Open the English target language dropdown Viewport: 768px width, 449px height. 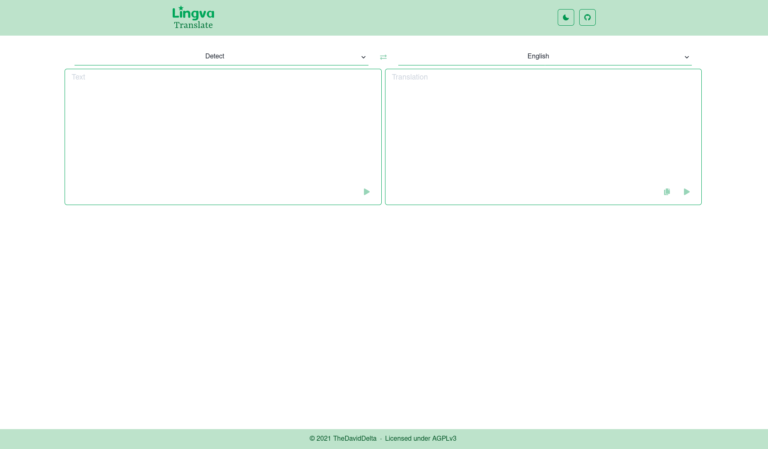tap(538, 57)
